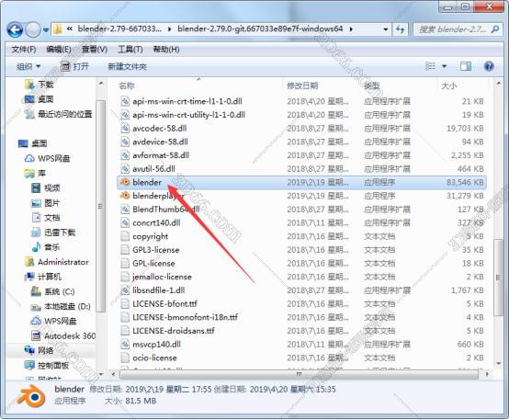Image resolution: width=509 pixels, height=420 pixels.
Task: Open the 文件(F) menu
Action: 24,50
